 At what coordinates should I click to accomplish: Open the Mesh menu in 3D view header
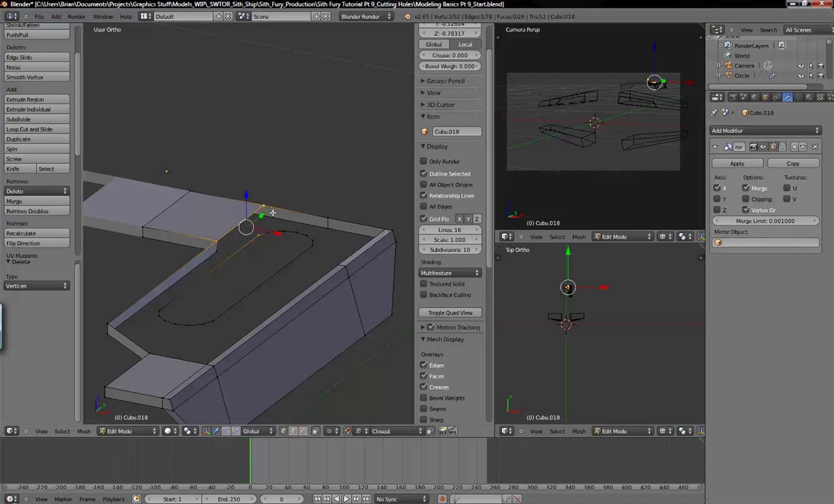tap(84, 431)
